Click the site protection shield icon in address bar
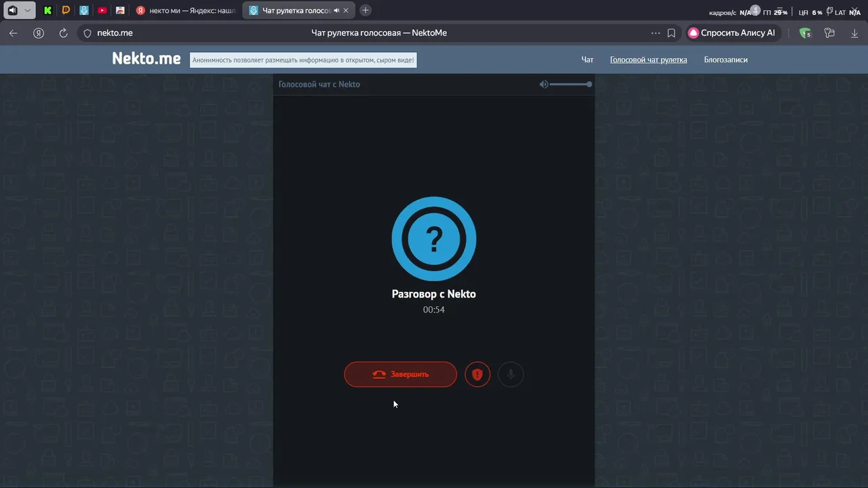 (87, 33)
